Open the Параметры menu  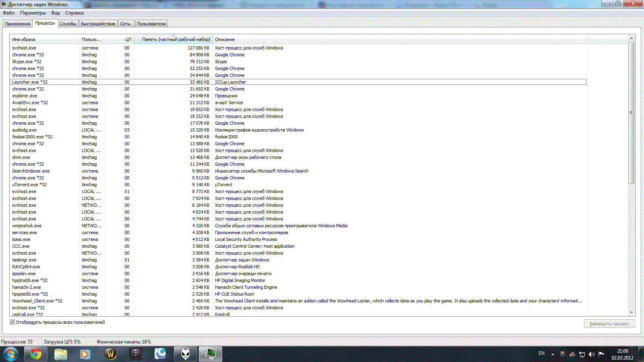pyautogui.click(x=33, y=13)
